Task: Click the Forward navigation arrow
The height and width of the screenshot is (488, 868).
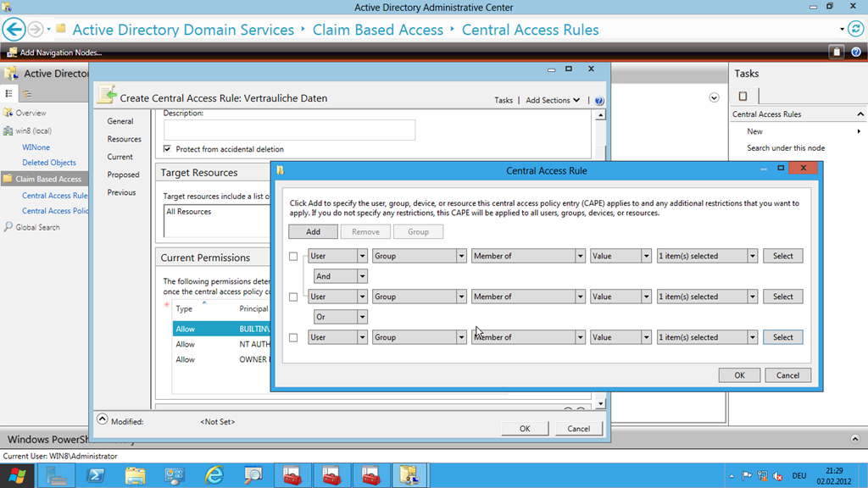Action: pos(36,30)
